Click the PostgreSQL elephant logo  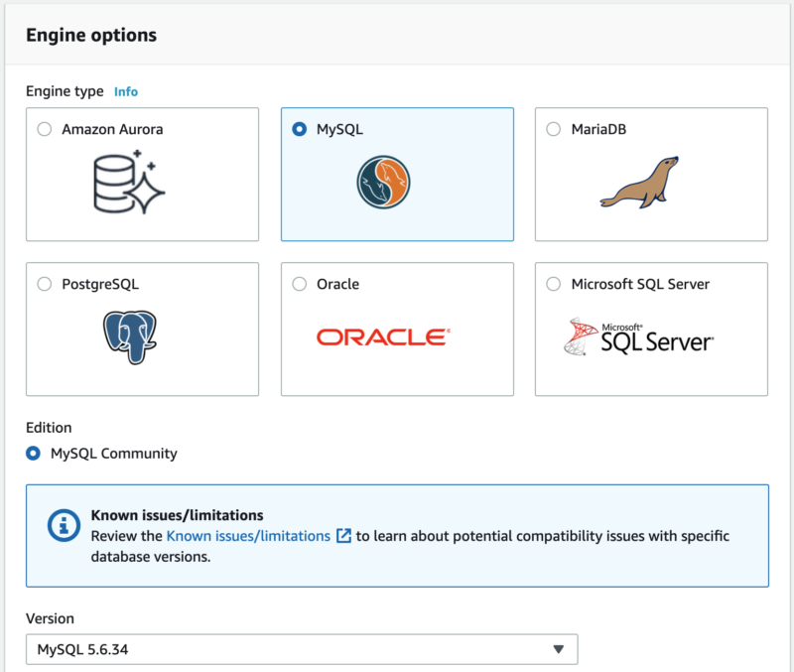coord(130,337)
